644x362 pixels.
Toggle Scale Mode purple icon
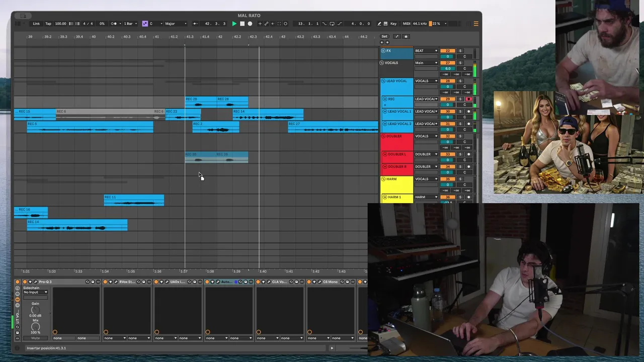145,24
